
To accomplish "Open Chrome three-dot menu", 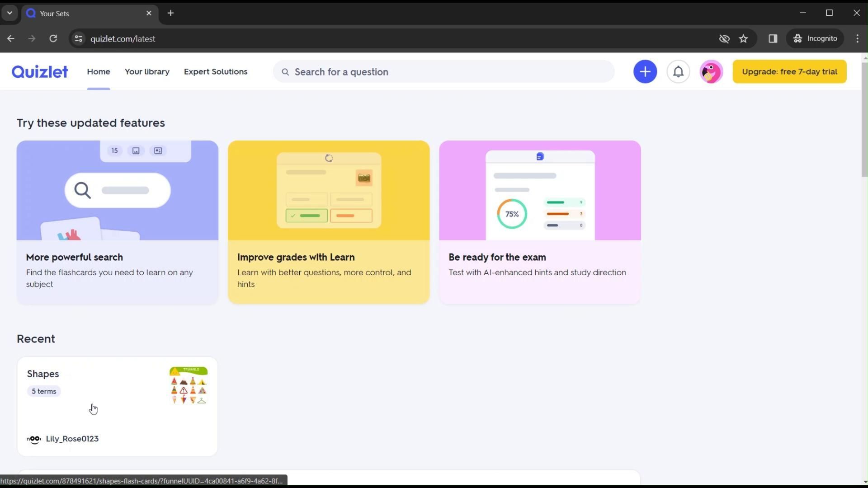I will tap(857, 39).
